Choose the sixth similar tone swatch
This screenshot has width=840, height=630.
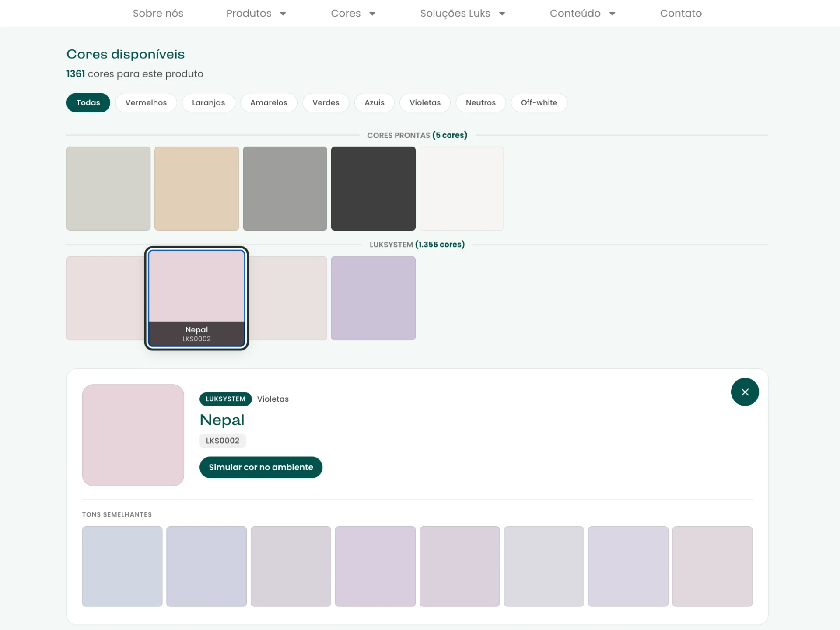pos(544,567)
